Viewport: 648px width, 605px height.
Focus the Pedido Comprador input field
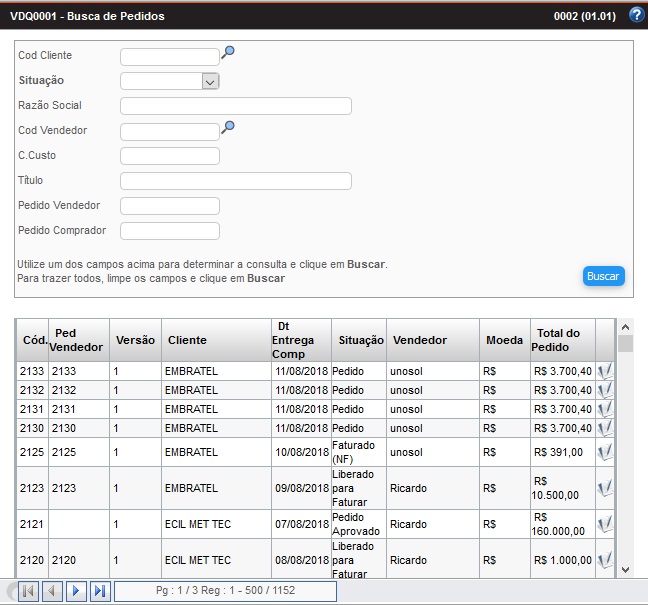pyautogui.click(x=170, y=231)
